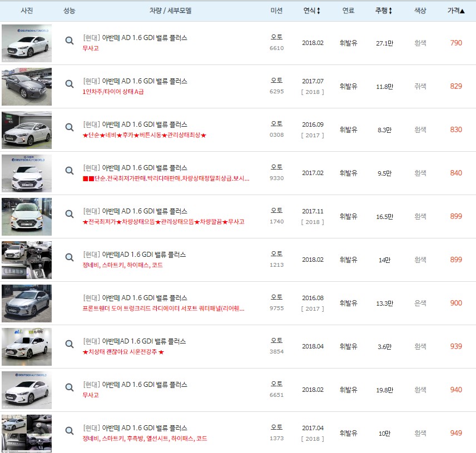The height and width of the screenshot is (453, 476).
Task: Open listing title of silver 9755 car
Action: (x=135, y=298)
